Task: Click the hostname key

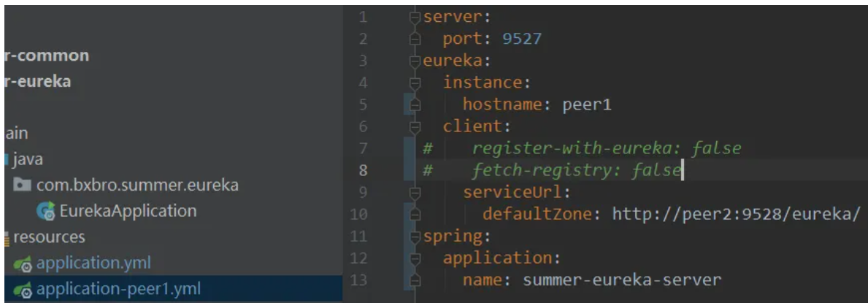Action: coord(503,104)
